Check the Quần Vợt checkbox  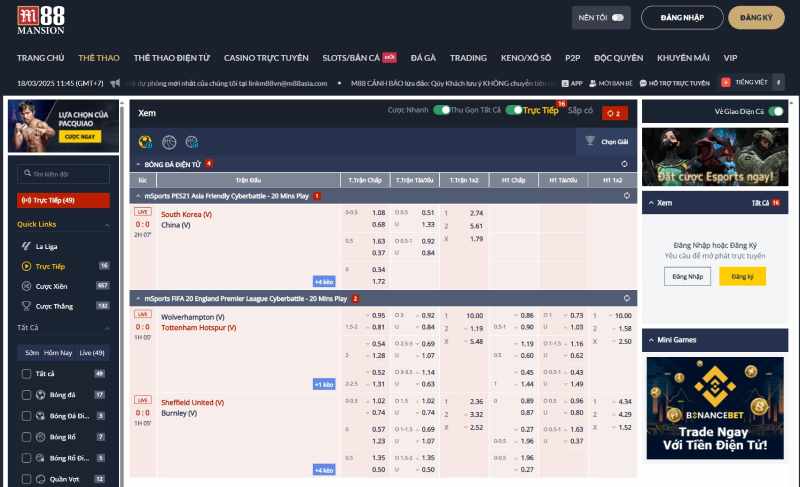point(26,479)
